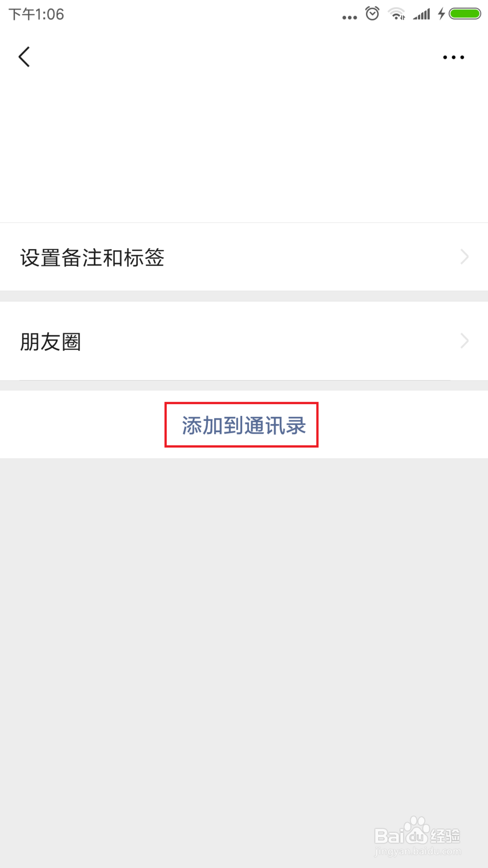This screenshot has height=868, width=488.
Task: Tap the charging lightning bolt icon
Action: pyautogui.click(x=441, y=14)
